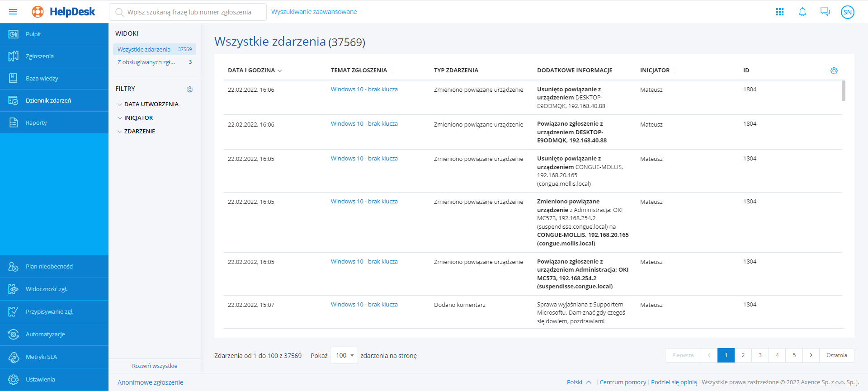Go to page 2 of events

(x=743, y=355)
